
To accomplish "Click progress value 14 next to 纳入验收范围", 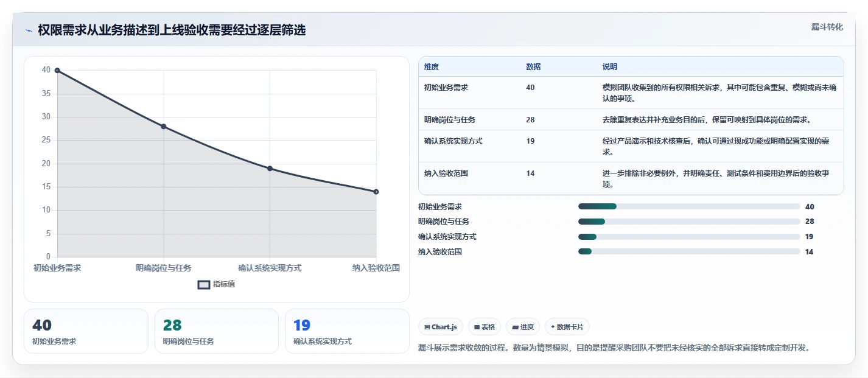I will point(810,251).
